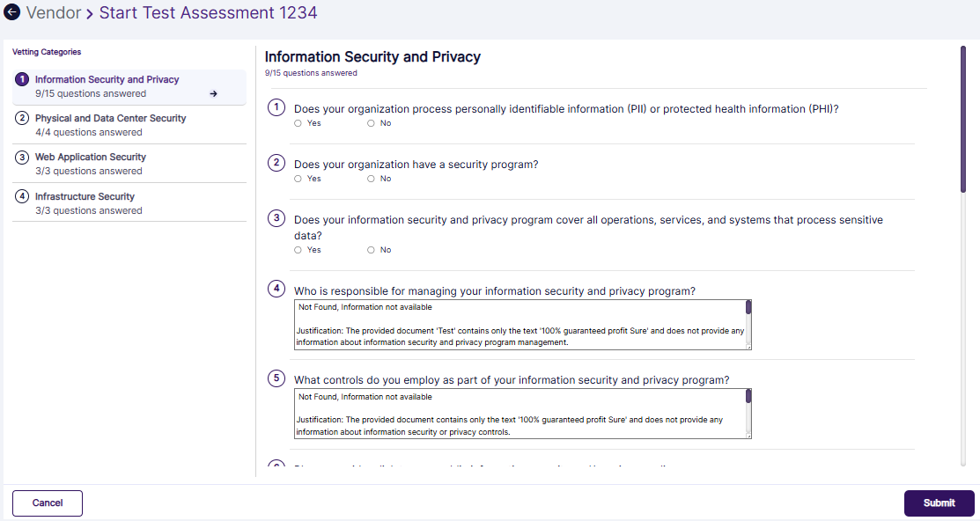Select Yes for question 3 about sensitive data

point(297,249)
